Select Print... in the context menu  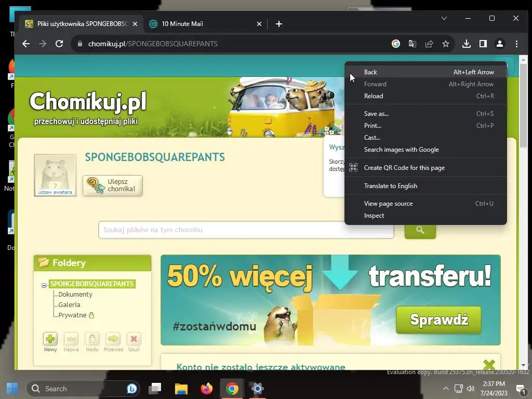425,126
